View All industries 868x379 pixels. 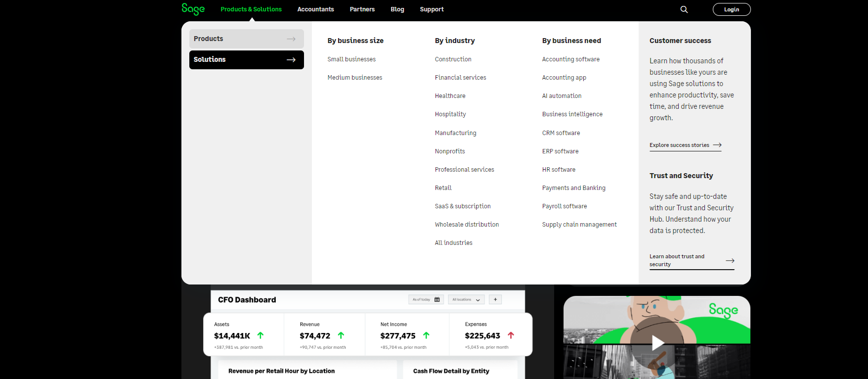tap(454, 243)
